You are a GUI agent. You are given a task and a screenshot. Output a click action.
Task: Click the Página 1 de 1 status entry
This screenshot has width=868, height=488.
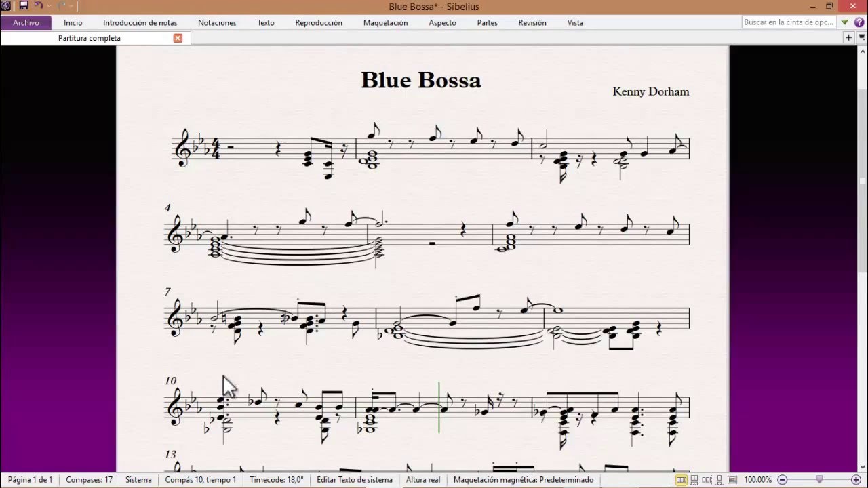pos(31,480)
